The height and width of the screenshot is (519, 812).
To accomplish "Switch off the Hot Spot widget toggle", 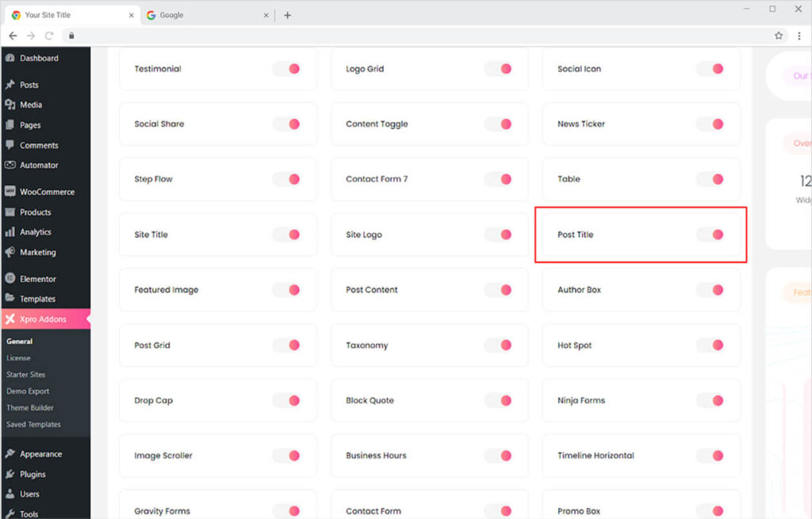I will (x=710, y=345).
